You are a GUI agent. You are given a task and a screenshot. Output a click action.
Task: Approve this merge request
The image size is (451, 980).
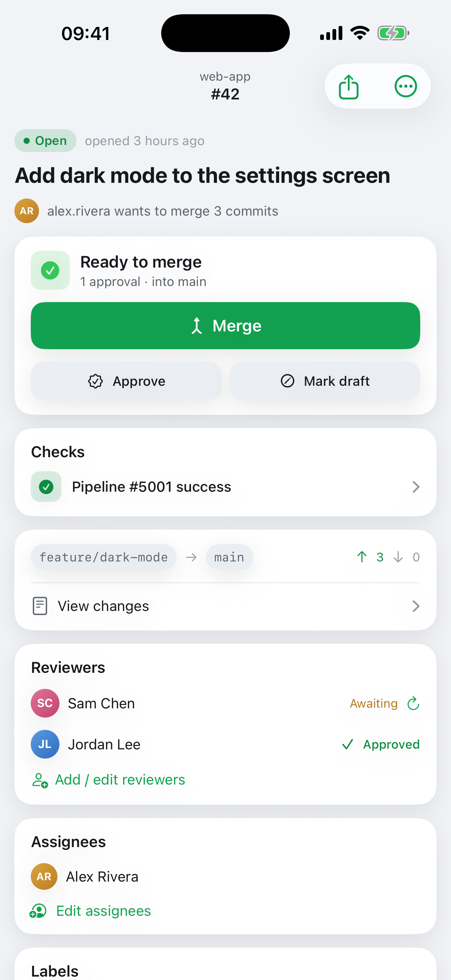126,381
